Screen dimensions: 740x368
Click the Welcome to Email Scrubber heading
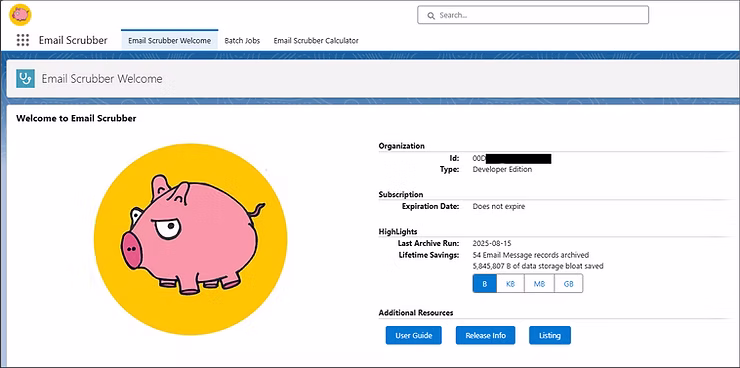pos(76,118)
